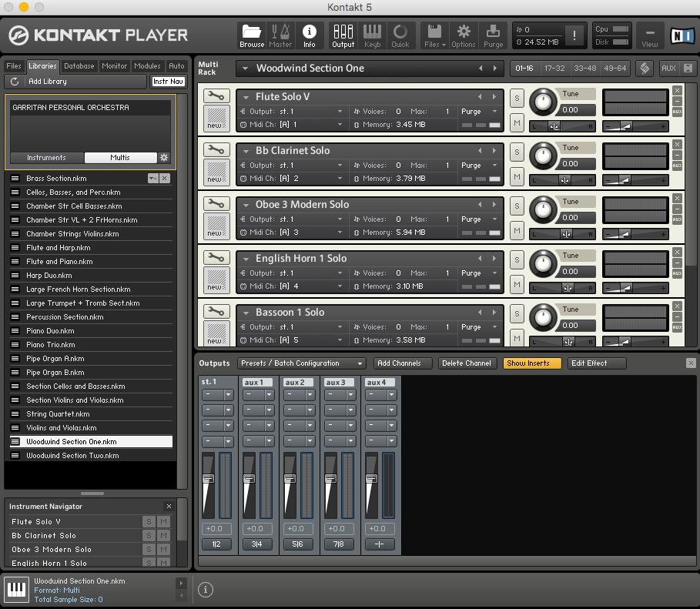The image size is (700, 609).
Task: Switch to the Database tab
Action: click(79, 66)
